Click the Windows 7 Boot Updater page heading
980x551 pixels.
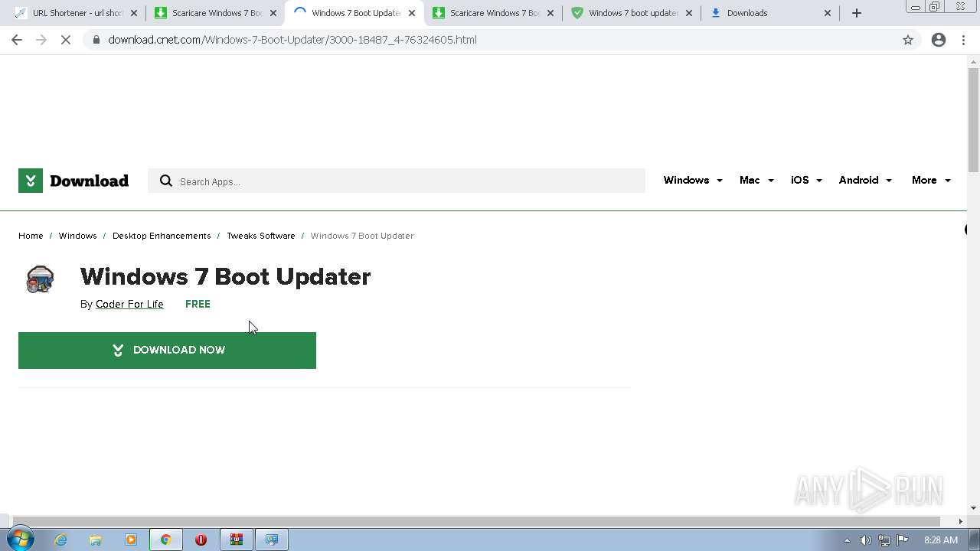(225, 277)
